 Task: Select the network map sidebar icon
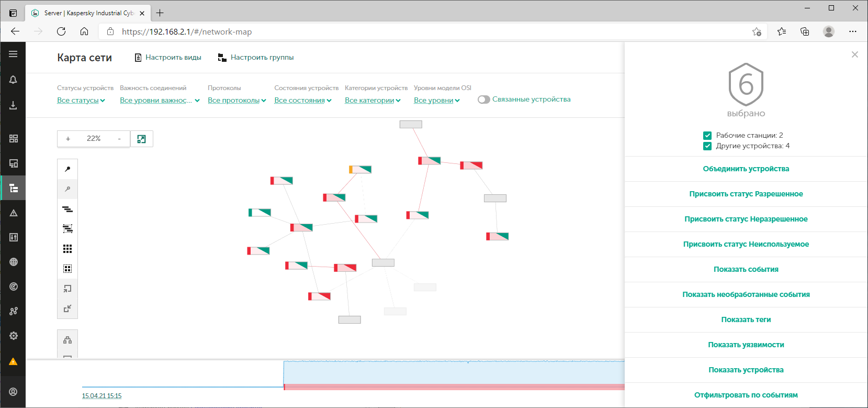click(13, 188)
